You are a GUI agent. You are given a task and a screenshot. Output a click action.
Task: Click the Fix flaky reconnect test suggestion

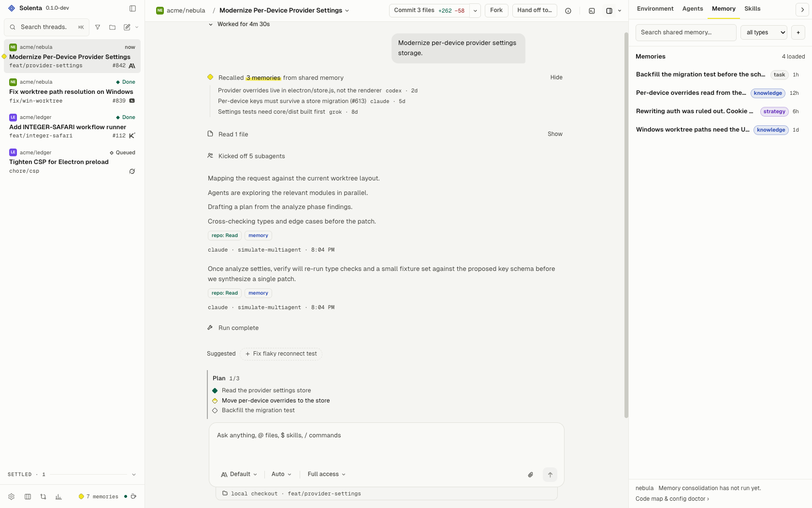click(281, 354)
